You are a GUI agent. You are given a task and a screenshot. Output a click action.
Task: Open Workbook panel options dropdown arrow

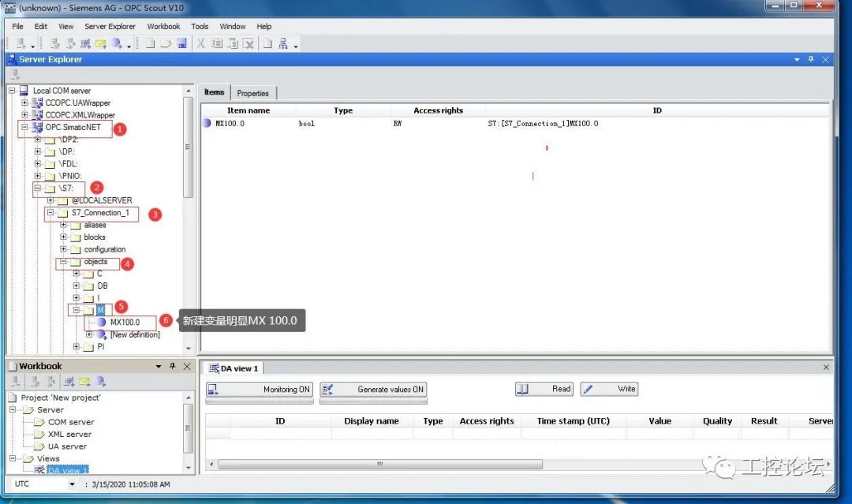[159, 366]
